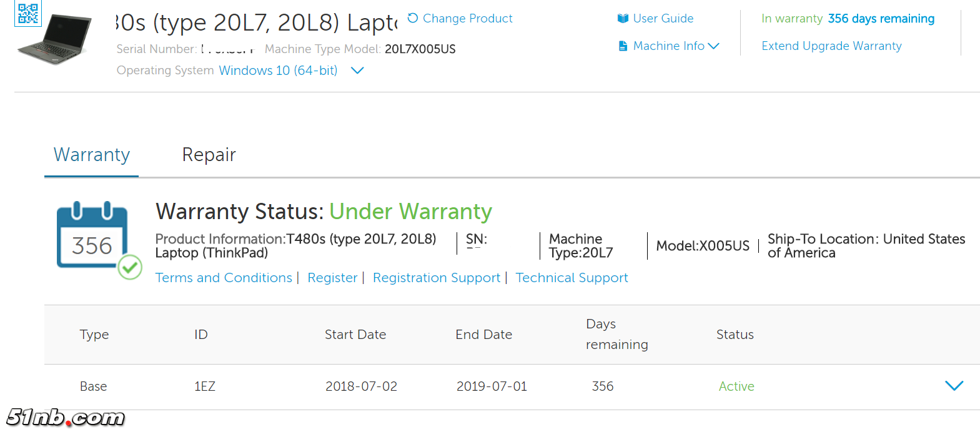Open the Registration Support link
This screenshot has width=980, height=432.
coord(437,278)
